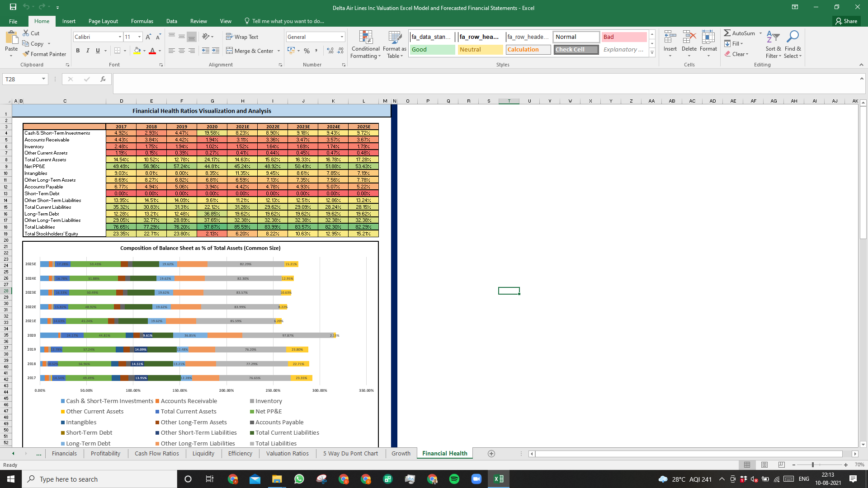Save the workbook with the disk icon
The image size is (868, 488).
click(13, 7)
